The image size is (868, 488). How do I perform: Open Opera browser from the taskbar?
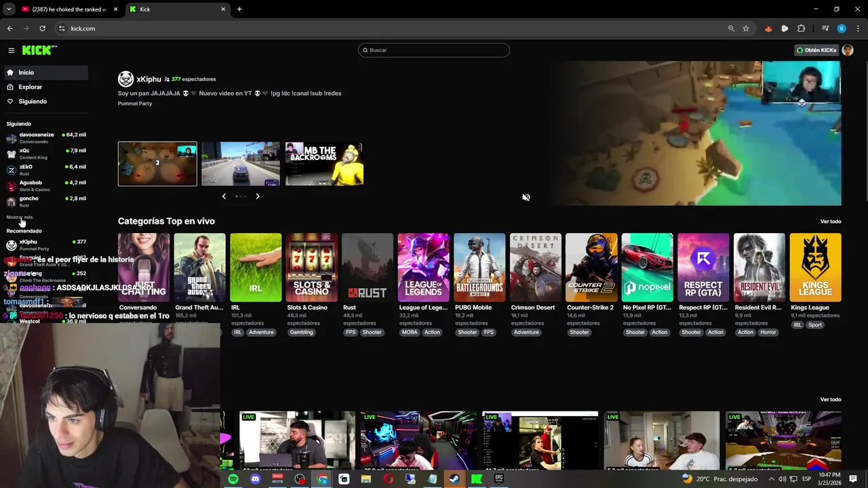[388, 479]
